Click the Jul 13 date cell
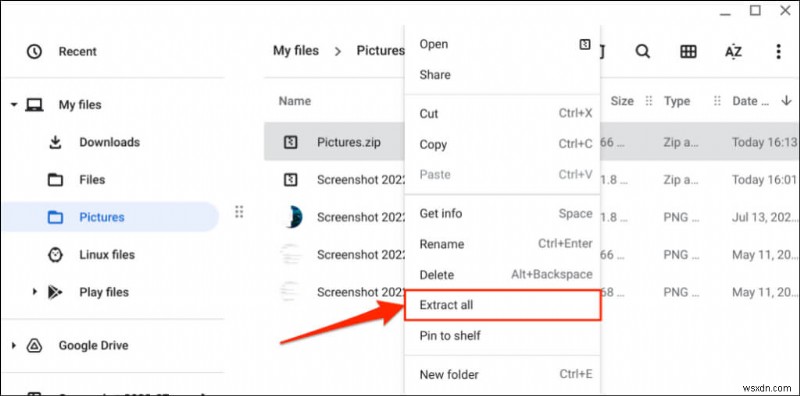This screenshot has height=396, width=800. click(x=764, y=217)
